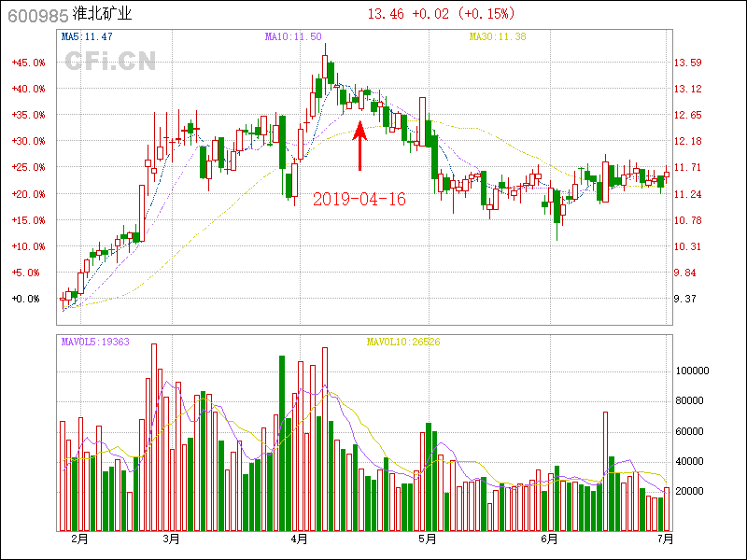The width and height of the screenshot is (747, 560).
Task: Select the MA10:11.50 indicator label
Action: (293, 37)
